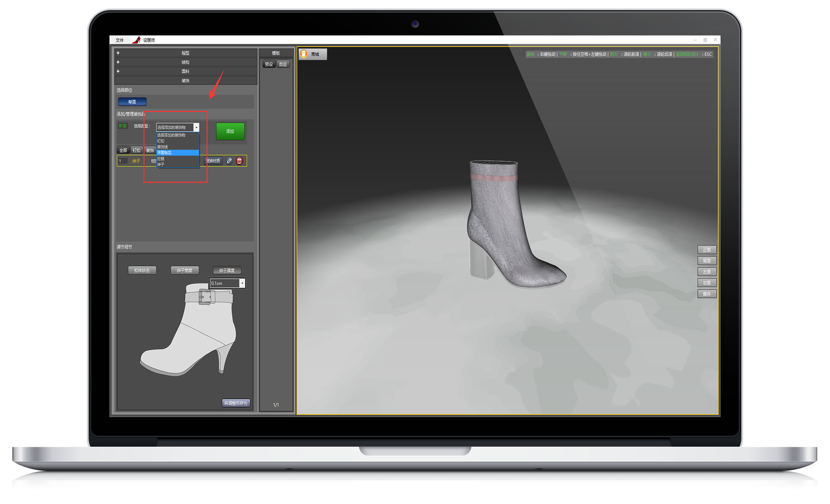
Task: Open the 文件 menu
Action: point(120,40)
